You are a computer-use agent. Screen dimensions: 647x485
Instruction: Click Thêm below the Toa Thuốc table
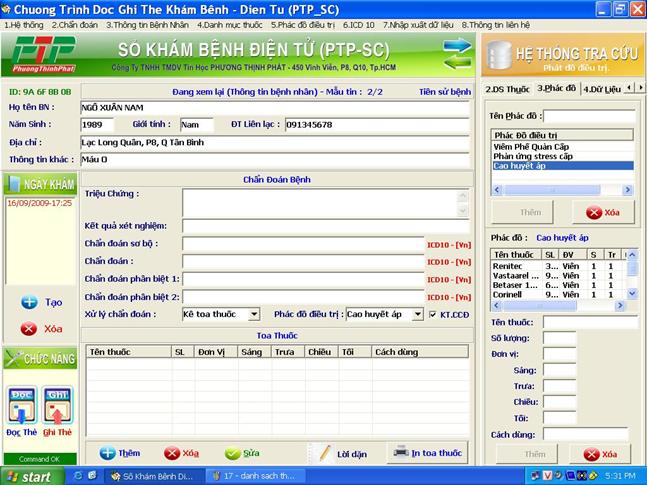[x=119, y=453]
